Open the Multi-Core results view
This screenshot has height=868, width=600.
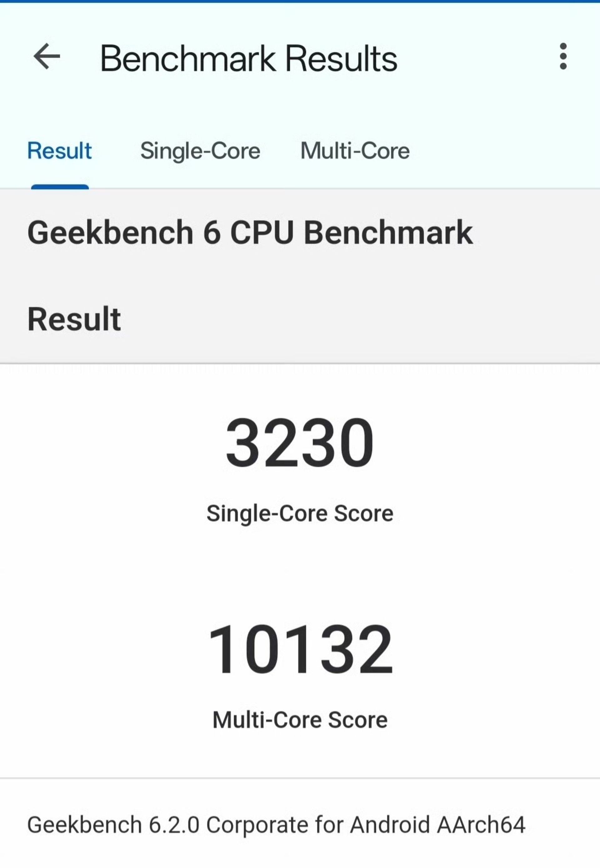point(354,150)
